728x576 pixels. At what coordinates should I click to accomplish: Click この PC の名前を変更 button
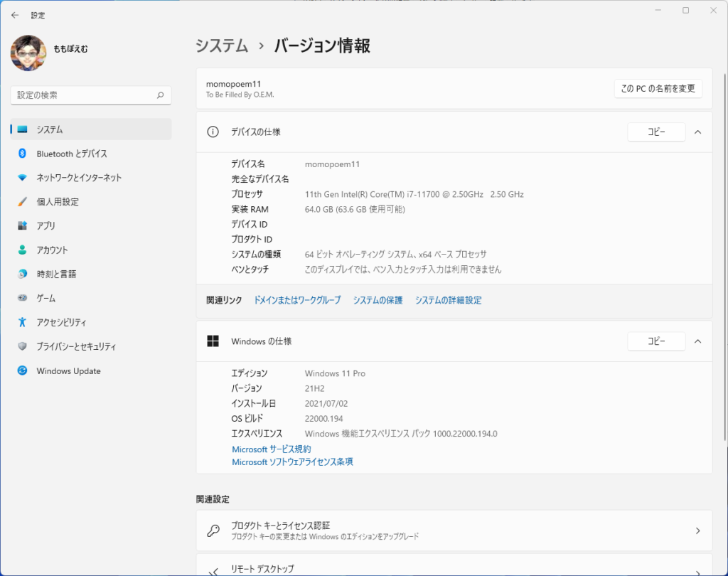[658, 89]
